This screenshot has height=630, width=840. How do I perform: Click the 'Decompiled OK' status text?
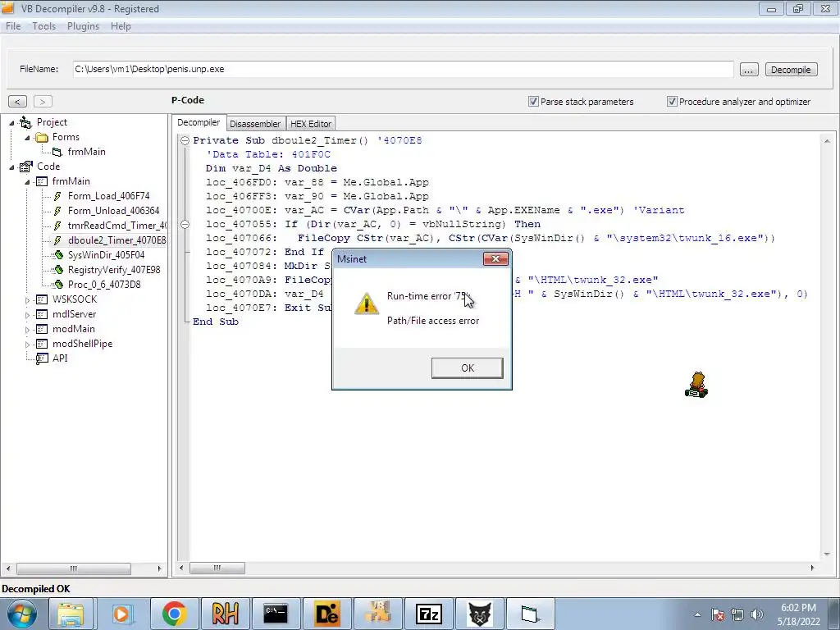click(36, 589)
